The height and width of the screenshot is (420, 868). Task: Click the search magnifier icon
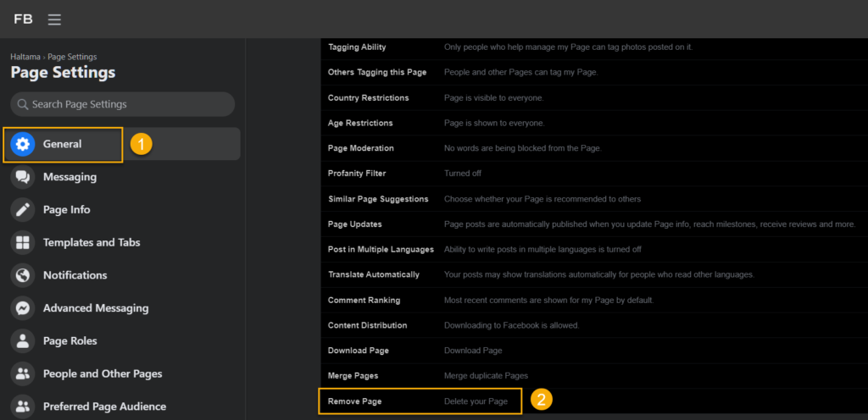23,104
